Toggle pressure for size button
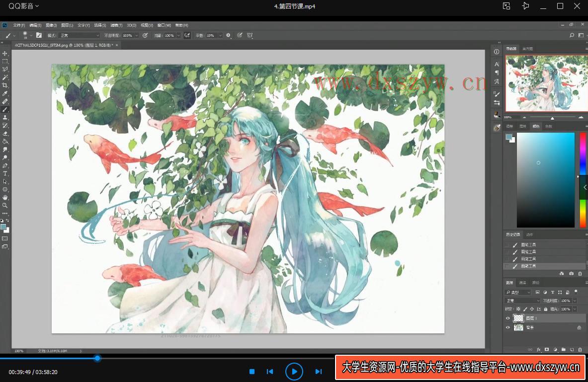This screenshot has height=382, width=588. (239, 35)
